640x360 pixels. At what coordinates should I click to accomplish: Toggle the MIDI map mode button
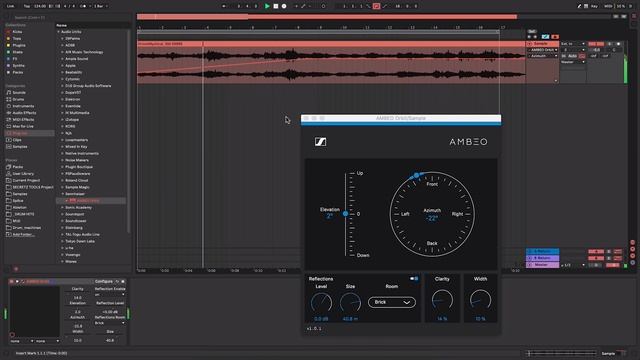(608, 6)
